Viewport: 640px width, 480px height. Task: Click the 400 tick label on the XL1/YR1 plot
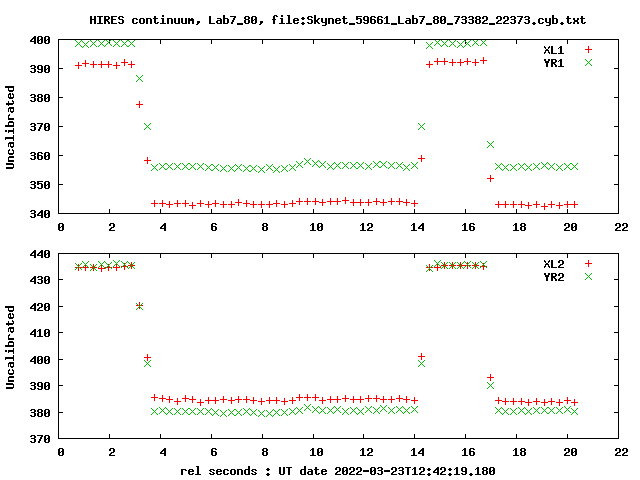40,40
